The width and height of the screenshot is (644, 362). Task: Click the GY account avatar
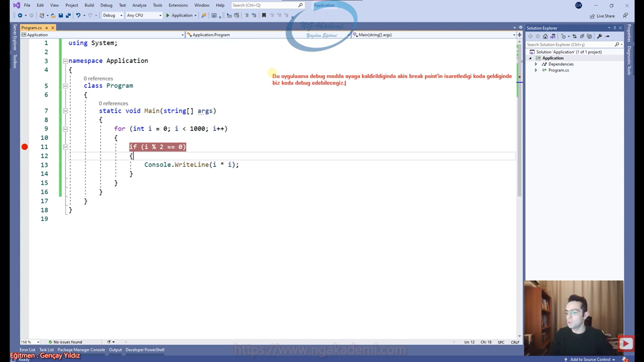click(579, 5)
